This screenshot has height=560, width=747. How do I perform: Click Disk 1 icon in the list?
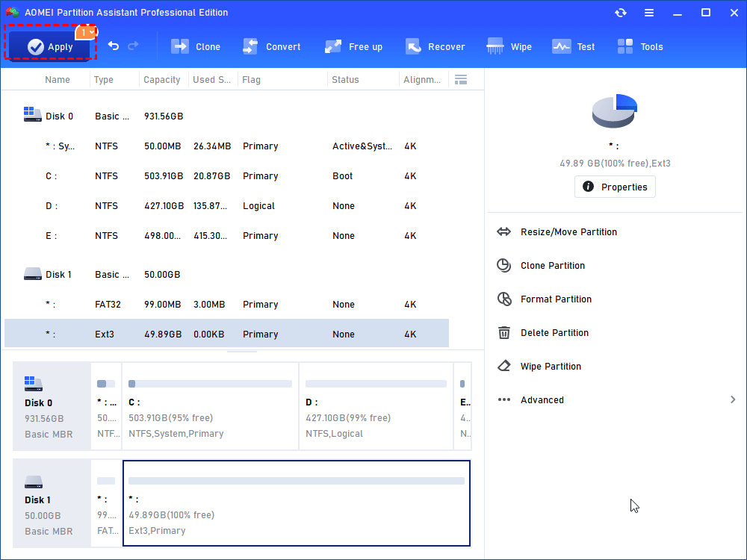pos(32,274)
